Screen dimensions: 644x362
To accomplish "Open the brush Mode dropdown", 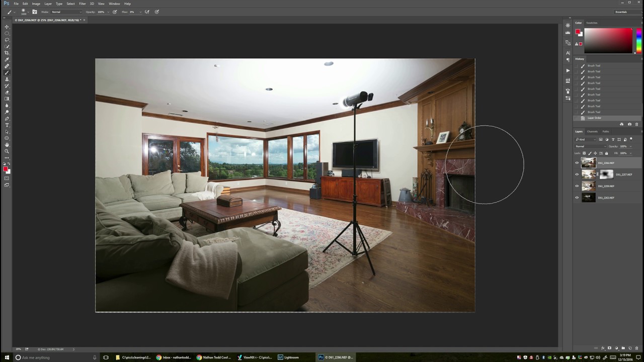I will click(x=66, y=12).
